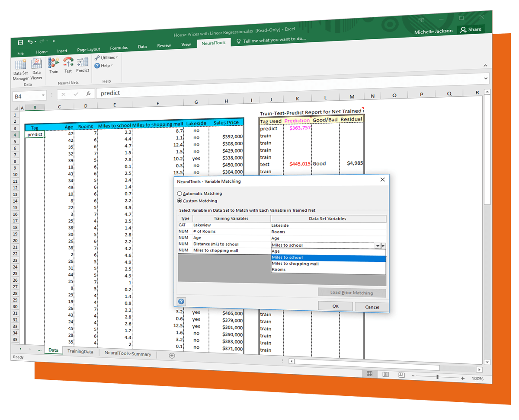Click the sheet scroll-left arrow
The height and width of the screenshot is (420, 519).
tap(292, 361)
